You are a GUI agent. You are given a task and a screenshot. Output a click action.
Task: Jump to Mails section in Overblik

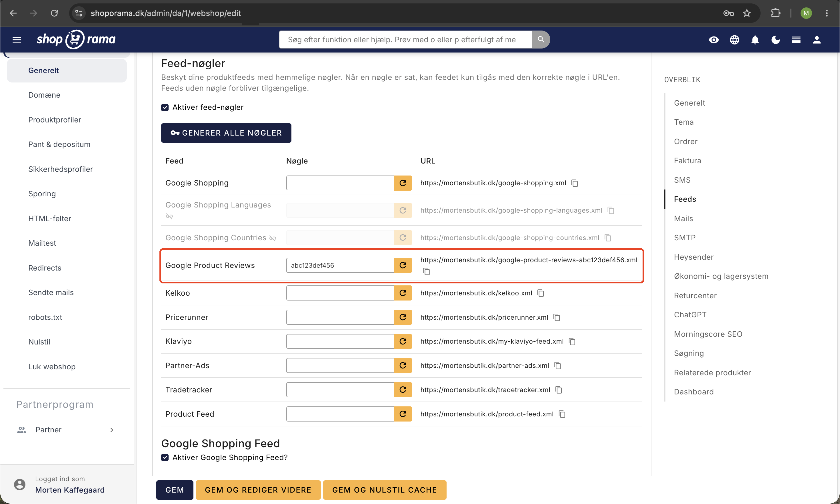pyautogui.click(x=683, y=218)
